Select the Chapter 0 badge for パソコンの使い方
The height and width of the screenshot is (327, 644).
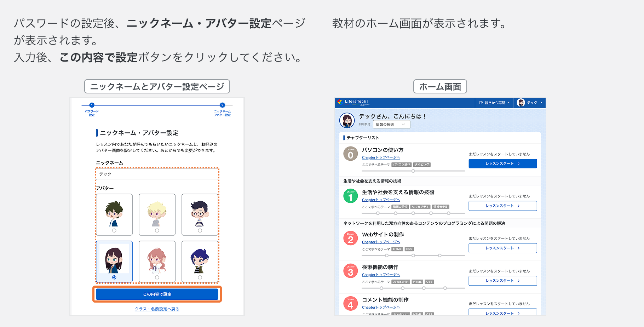coord(350,153)
